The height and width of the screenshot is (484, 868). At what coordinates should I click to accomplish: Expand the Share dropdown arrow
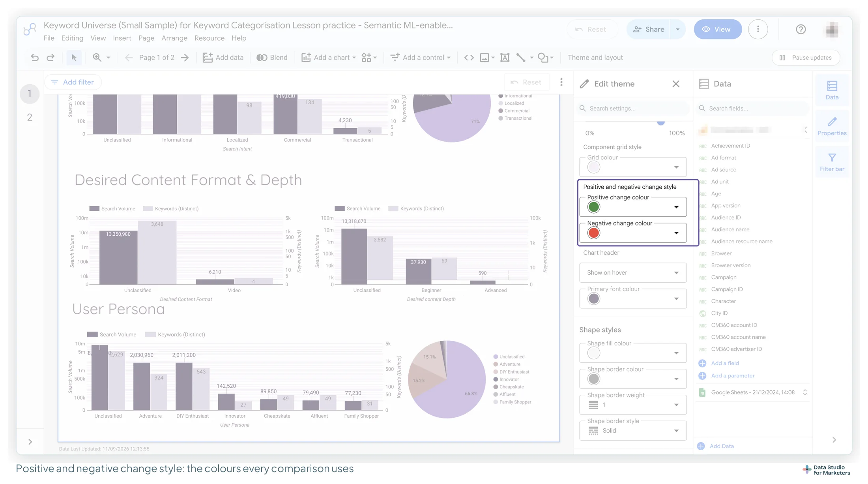coord(677,29)
